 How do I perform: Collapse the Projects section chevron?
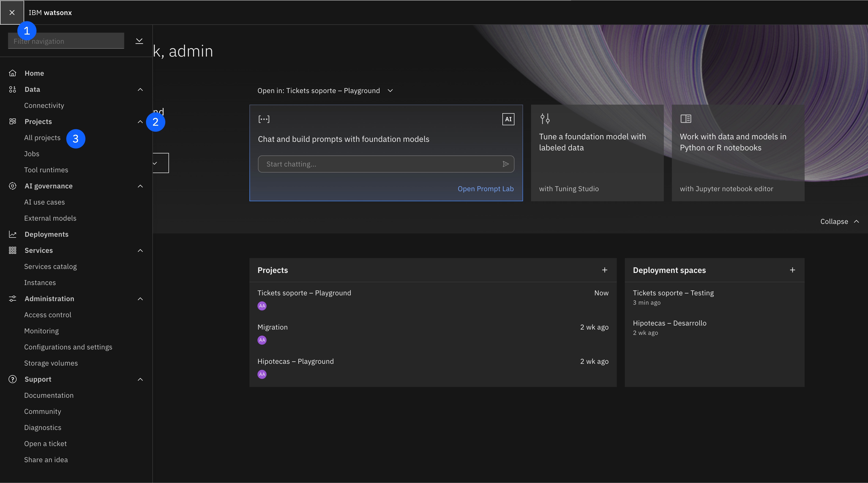tap(140, 121)
